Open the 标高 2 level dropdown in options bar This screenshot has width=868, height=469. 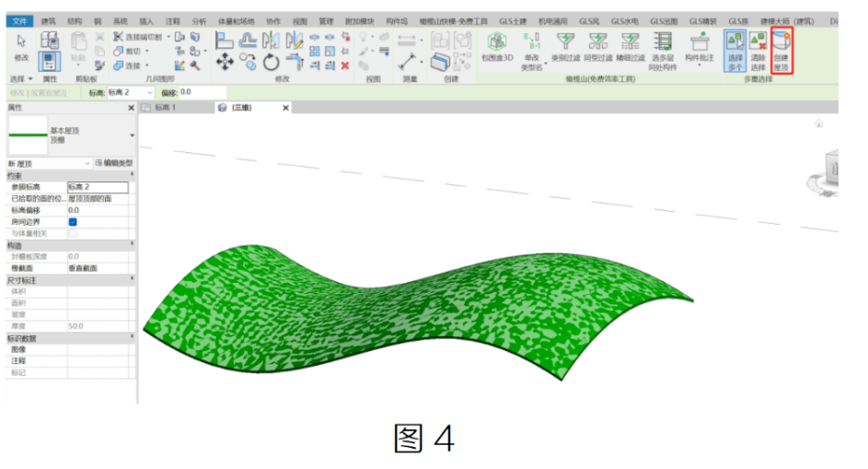130,92
